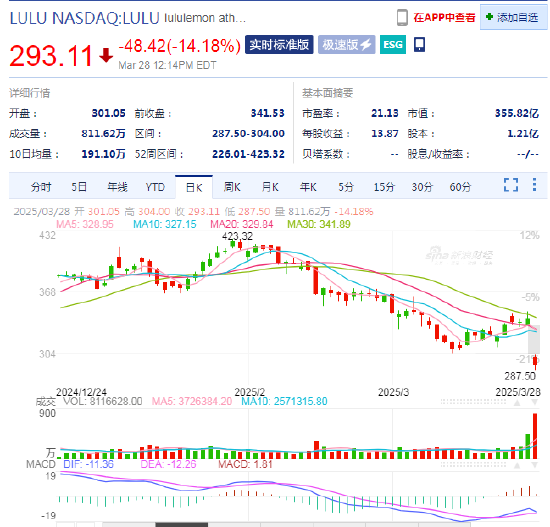
Task: Click the phone icon beside 在APP中查看
Action: pos(402,17)
